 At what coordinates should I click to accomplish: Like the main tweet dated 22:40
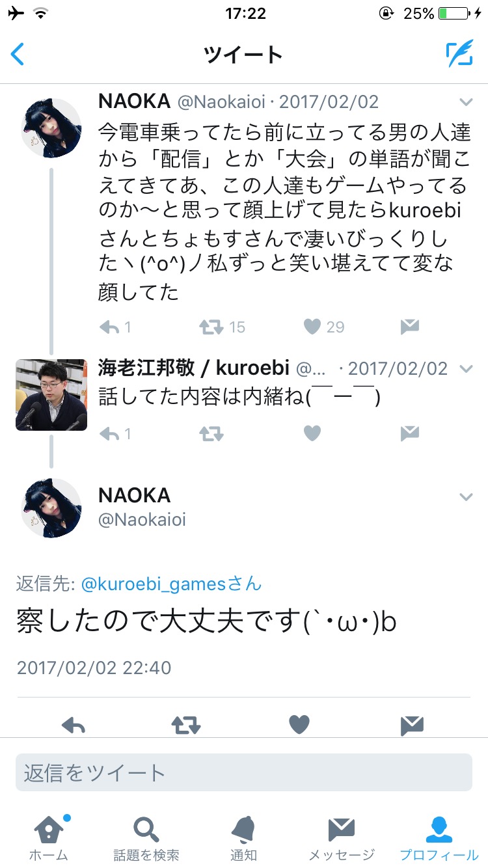tap(299, 725)
